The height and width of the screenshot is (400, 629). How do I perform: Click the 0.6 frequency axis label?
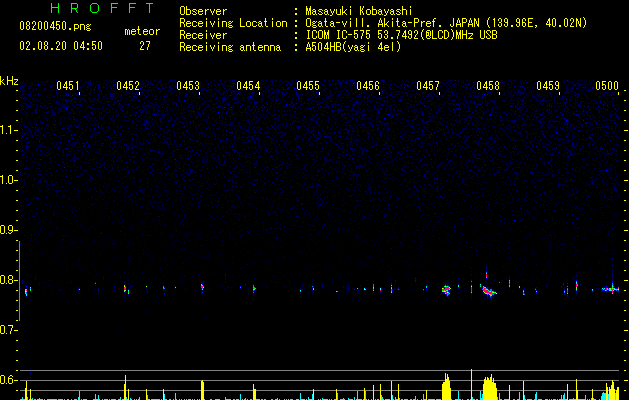click(8, 380)
